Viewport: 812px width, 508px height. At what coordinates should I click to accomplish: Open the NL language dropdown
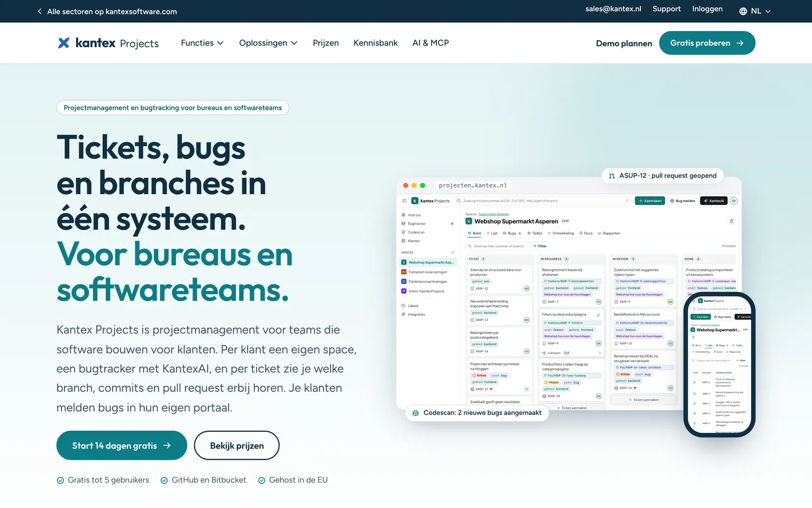(x=755, y=11)
